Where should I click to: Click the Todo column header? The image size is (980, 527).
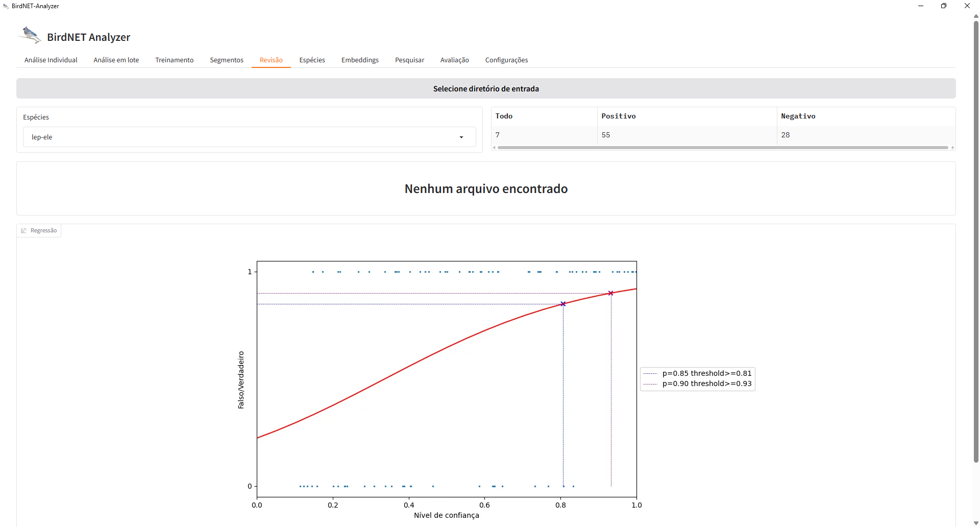tap(544, 116)
